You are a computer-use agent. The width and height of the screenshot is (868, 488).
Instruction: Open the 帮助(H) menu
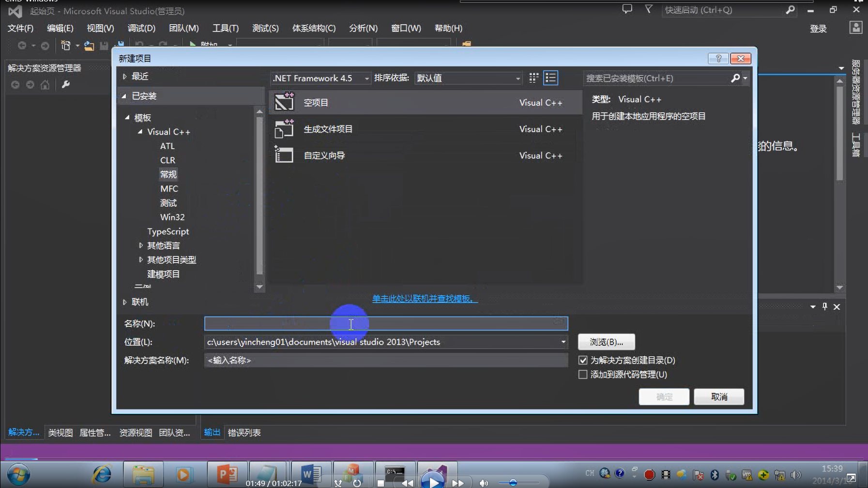448,28
